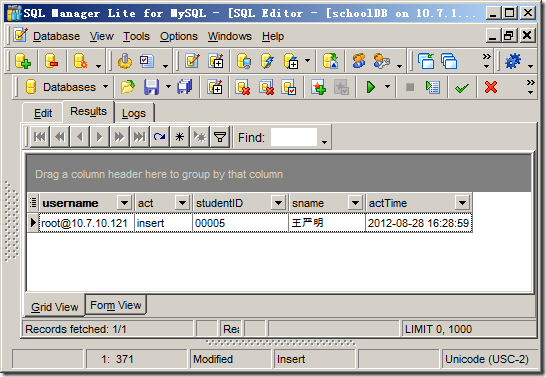Image resolution: width=546 pixels, height=377 pixels.
Task: Click the checklist document icon in top toolbar
Action: click(x=147, y=61)
